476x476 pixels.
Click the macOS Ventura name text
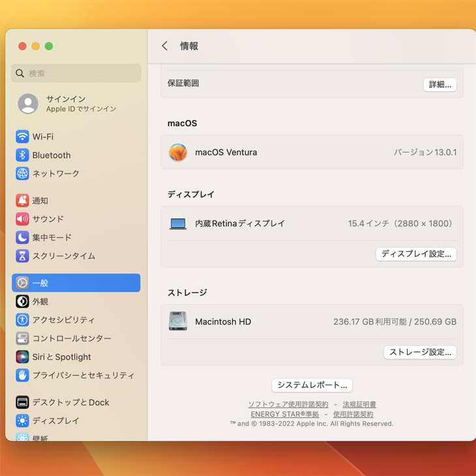(226, 152)
